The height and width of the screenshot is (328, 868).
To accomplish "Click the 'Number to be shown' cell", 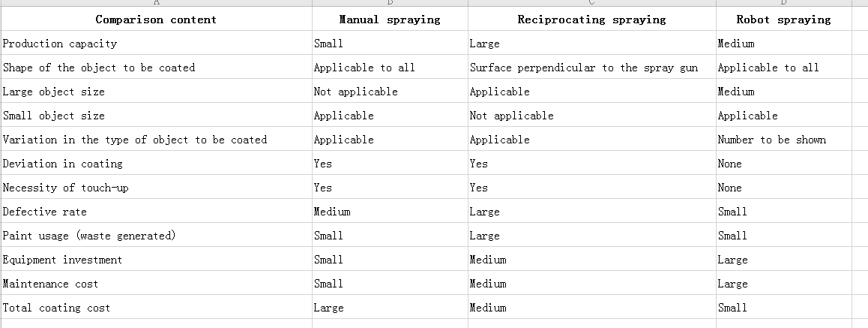I will 783,139.
